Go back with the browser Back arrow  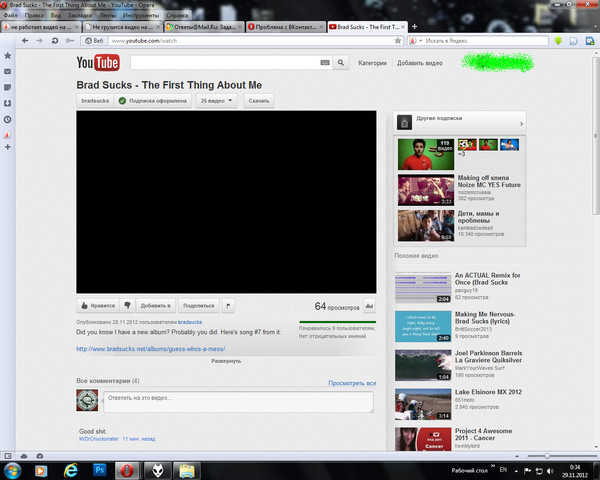[25, 41]
